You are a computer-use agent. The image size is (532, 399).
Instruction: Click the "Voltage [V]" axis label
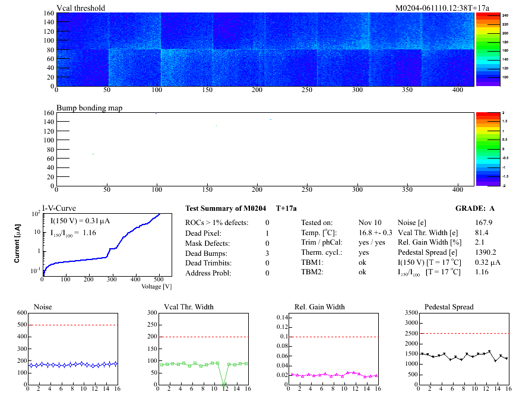click(156, 286)
